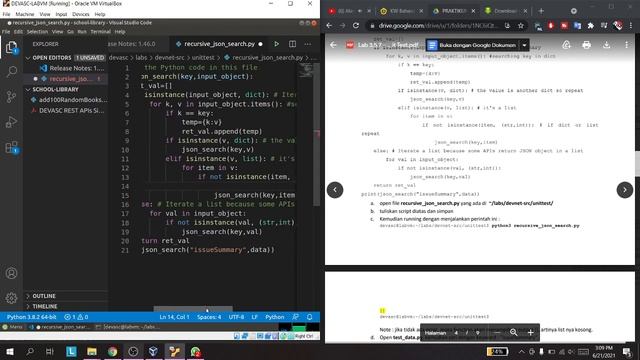Select the Python 3.8.2 64-bit interpreter
The height and width of the screenshot is (360, 640).
(32, 317)
